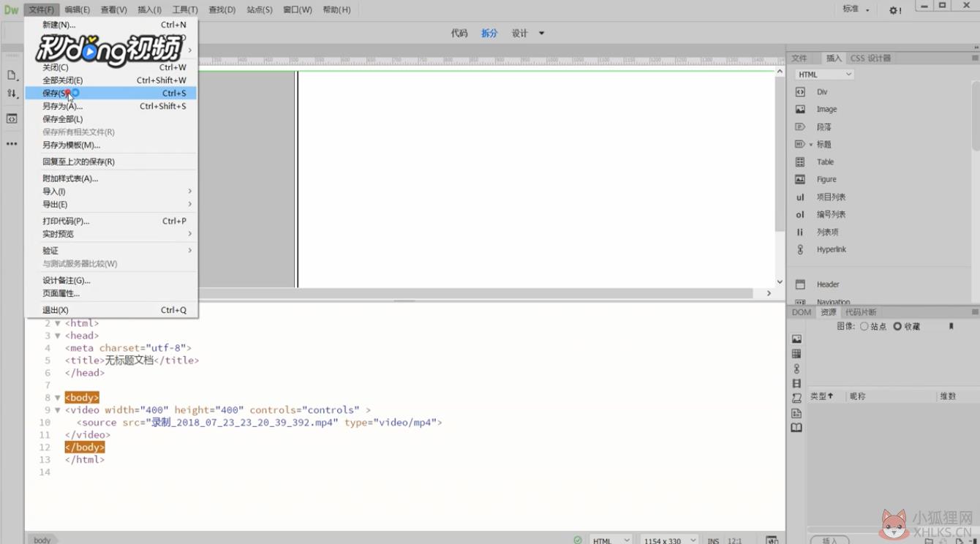Choose 页面属性... from the File menu
This screenshot has height=544, width=980.
(x=110, y=293)
